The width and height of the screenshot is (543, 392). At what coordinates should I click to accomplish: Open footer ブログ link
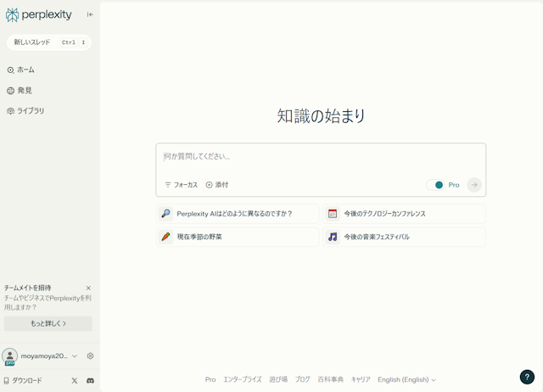click(303, 379)
